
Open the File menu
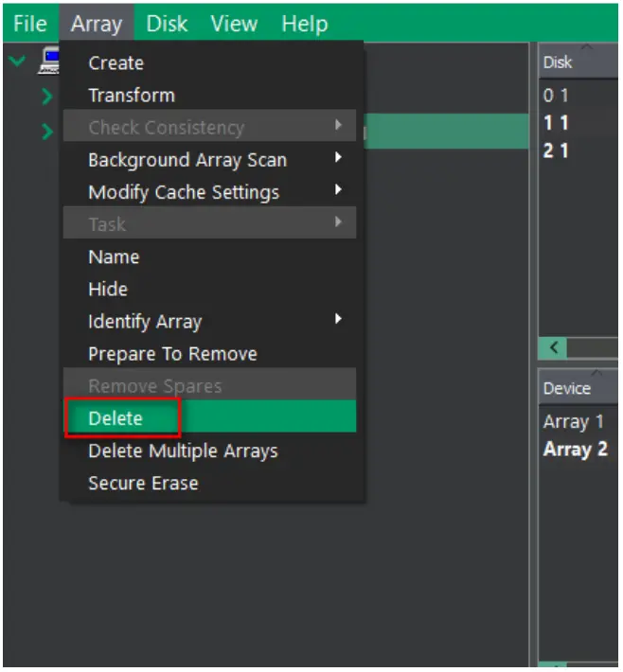(30, 24)
